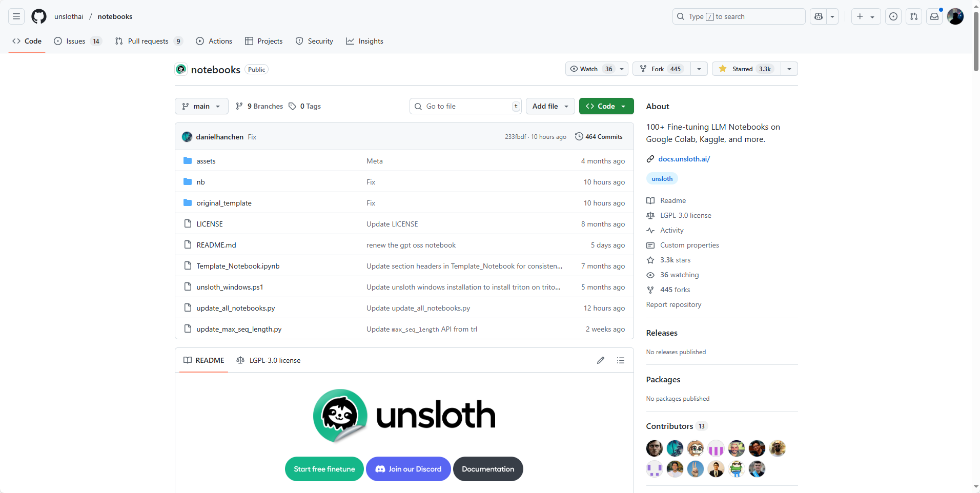Image resolution: width=980 pixels, height=493 pixels.
Task: Go to GitHub homepage via Octocat logo
Action: [39, 16]
